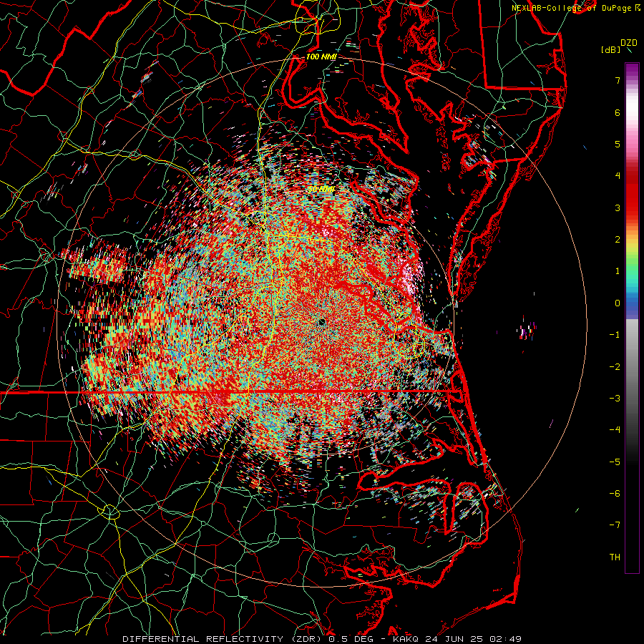The width and height of the screenshot is (644, 644).
Task: Click the "3" value on the color scale
Action: coord(618,208)
